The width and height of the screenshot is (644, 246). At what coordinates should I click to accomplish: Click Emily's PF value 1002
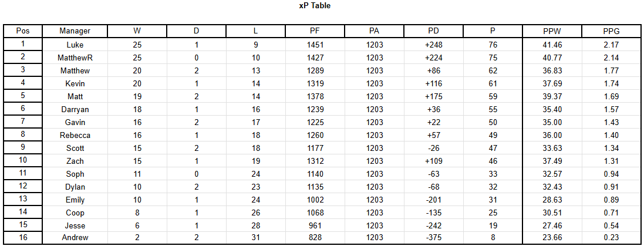click(315, 200)
